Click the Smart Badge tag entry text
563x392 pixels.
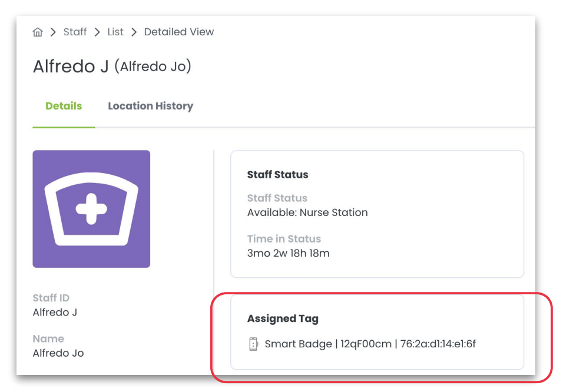298,344
